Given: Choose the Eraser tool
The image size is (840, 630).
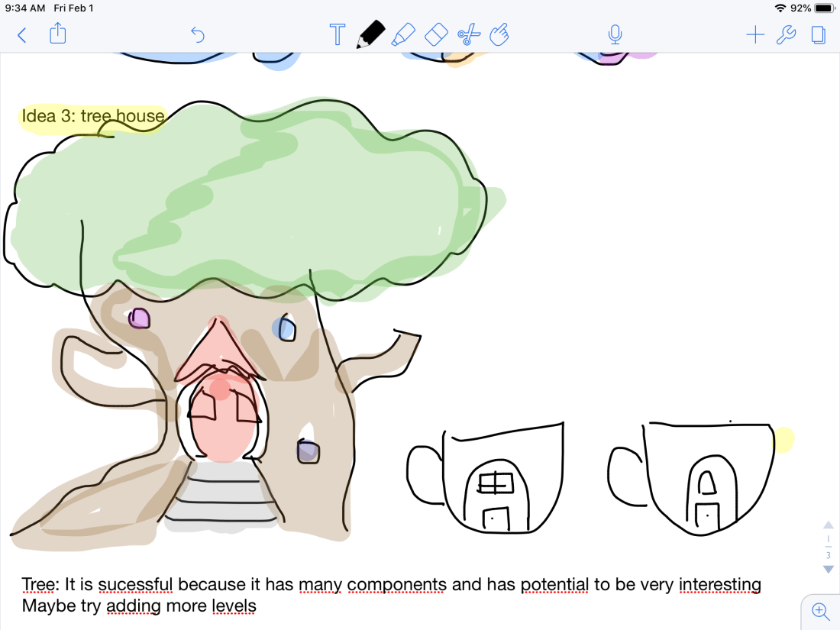Looking at the screenshot, I should pyautogui.click(x=435, y=35).
